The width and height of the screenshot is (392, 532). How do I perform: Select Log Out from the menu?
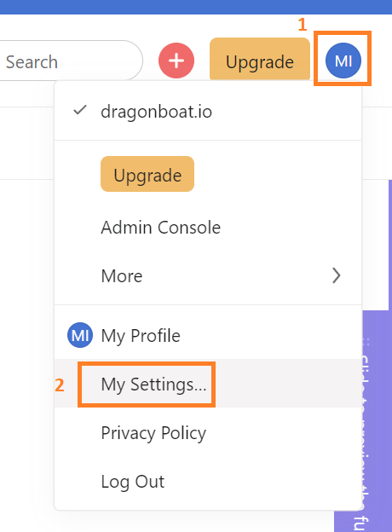pyautogui.click(x=133, y=482)
